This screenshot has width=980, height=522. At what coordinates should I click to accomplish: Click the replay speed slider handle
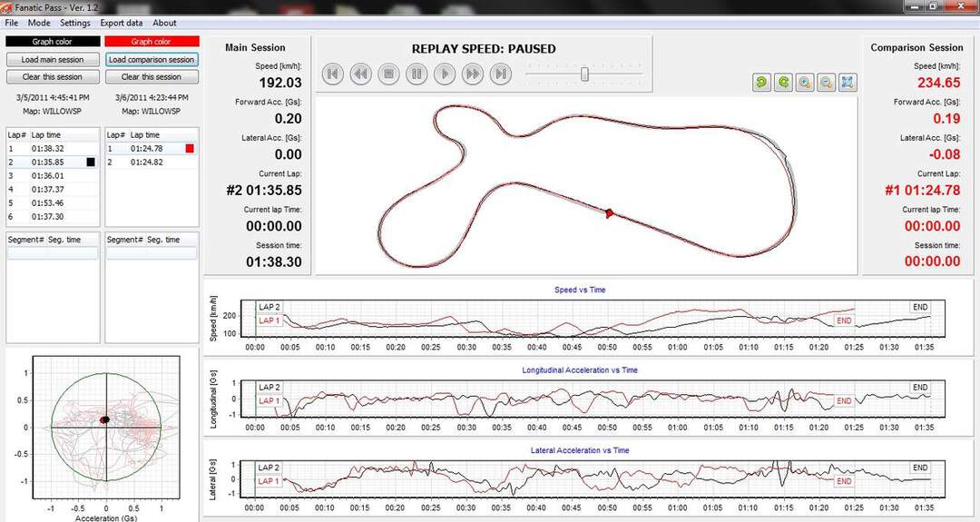[x=585, y=74]
